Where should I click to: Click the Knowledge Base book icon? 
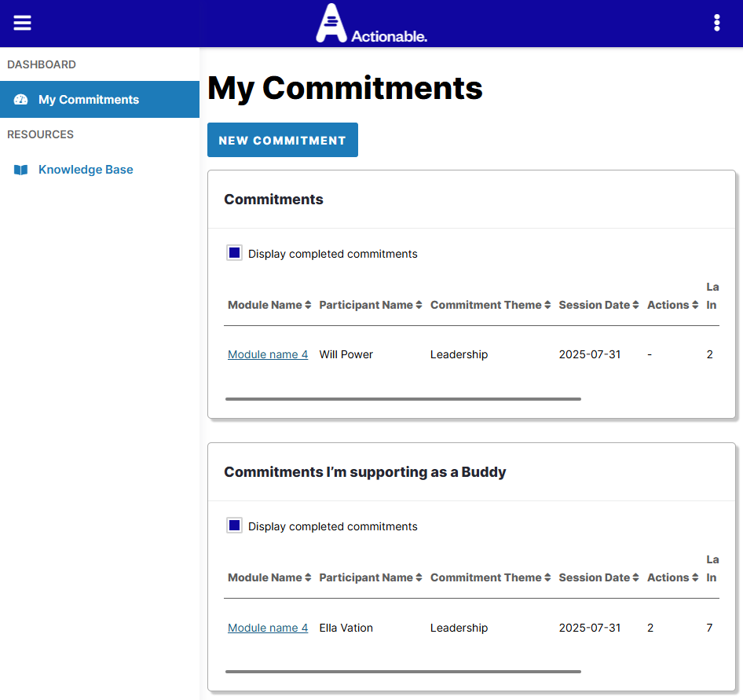(21, 170)
